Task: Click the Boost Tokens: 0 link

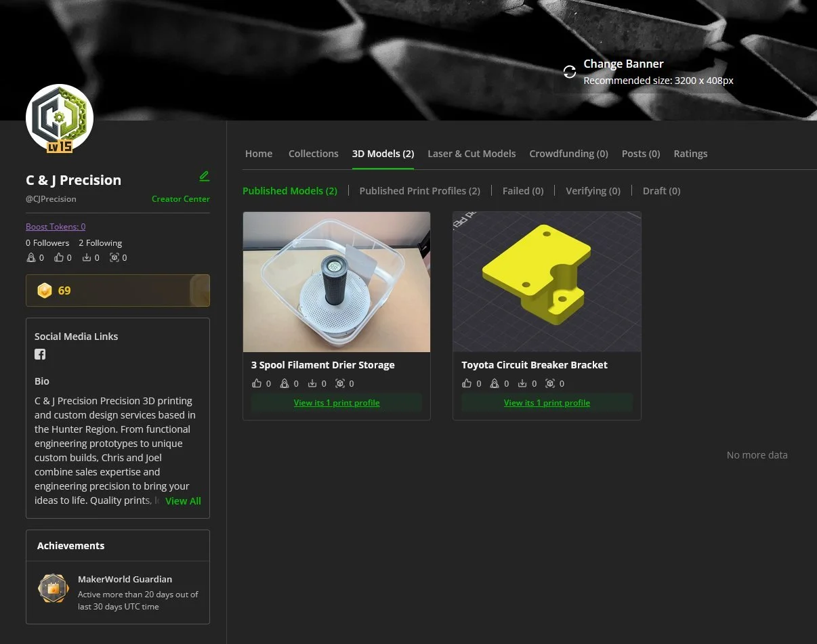Action: coord(55,226)
